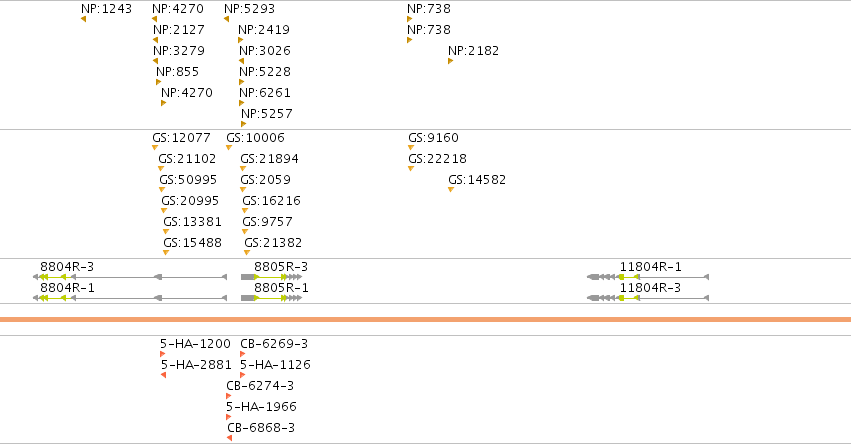Click the 5-HA-2881 insertion label
Screen dimensions: 851x444
click(196, 365)
